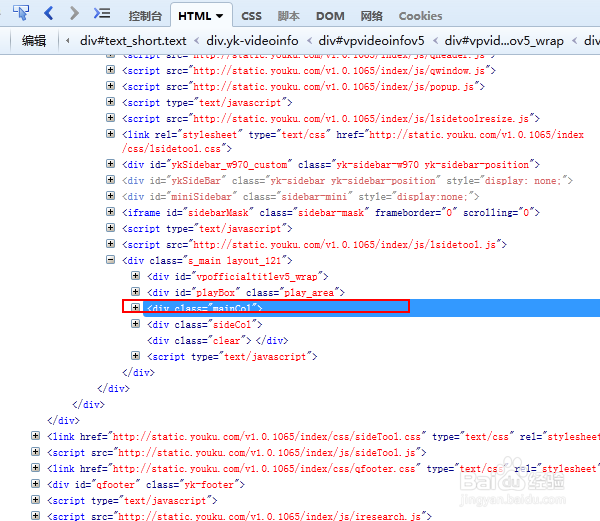Select the div class sideCol row
This screenshot has height=521, width=600.
click(x=205, y=325)
